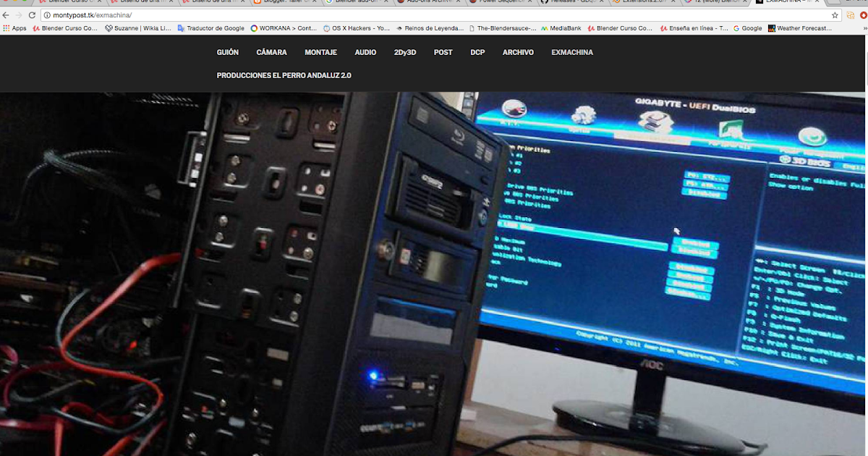868x456 pixels.
Task: Go back to the previous page
Action: [7, 15]
